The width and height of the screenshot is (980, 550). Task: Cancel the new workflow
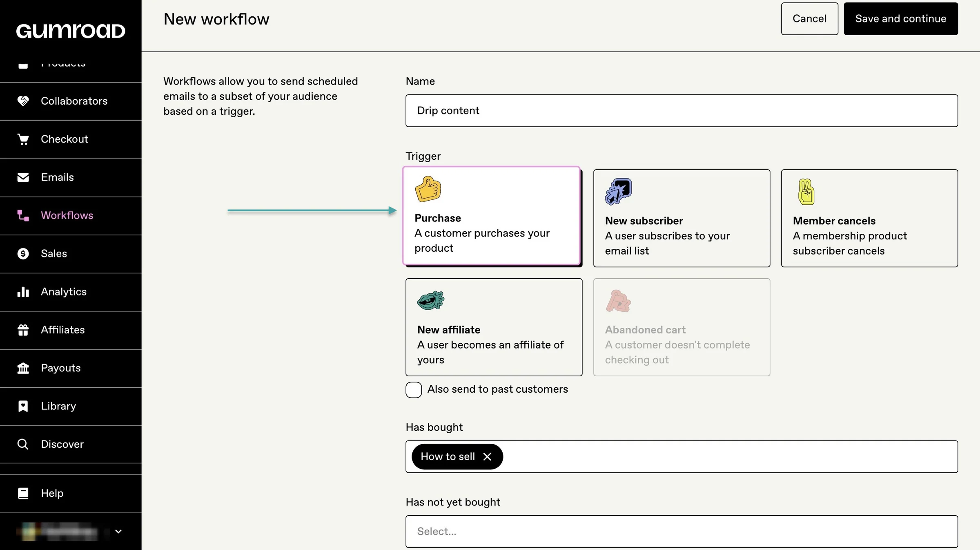pyautogui.click(x=809, y=19)
